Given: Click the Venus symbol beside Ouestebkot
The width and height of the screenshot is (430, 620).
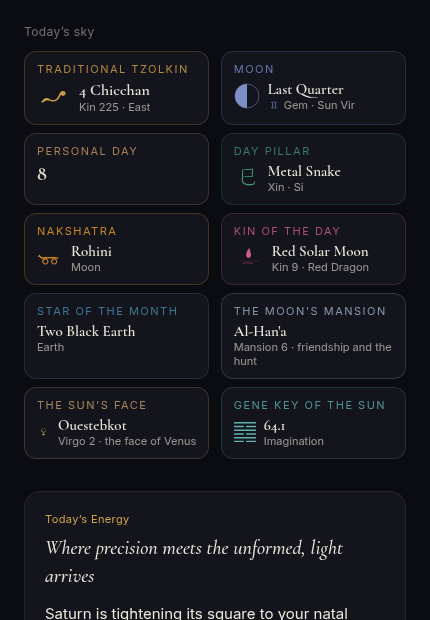Looking at the screenshot, I should click(x=44, y=432).
